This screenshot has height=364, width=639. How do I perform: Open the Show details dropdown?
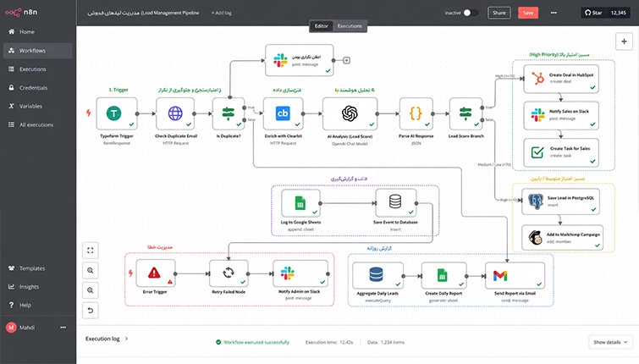[x=610, y=342]
